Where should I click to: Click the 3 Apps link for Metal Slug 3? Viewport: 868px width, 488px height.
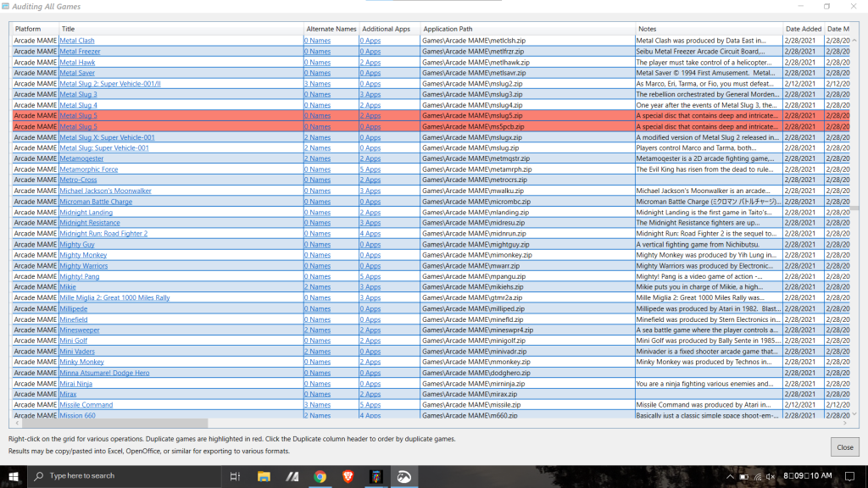click(x=370, y=95)
